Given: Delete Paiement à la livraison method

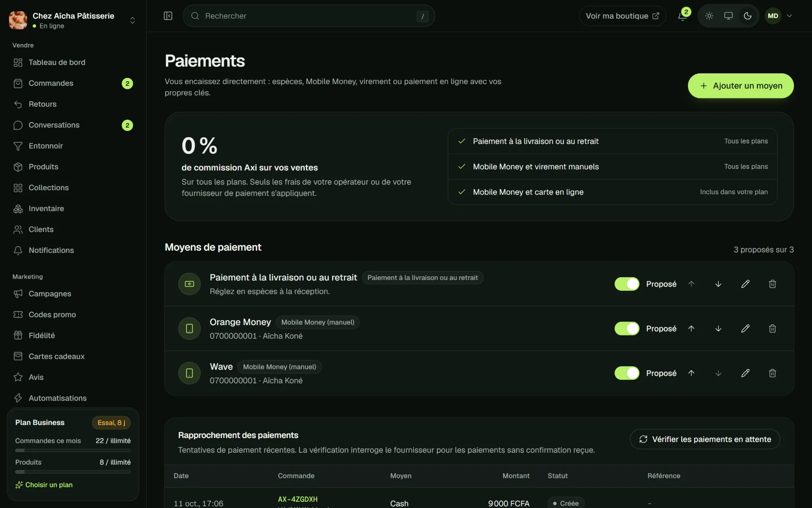Looking at the screenshot, I should tap(772, 284).
